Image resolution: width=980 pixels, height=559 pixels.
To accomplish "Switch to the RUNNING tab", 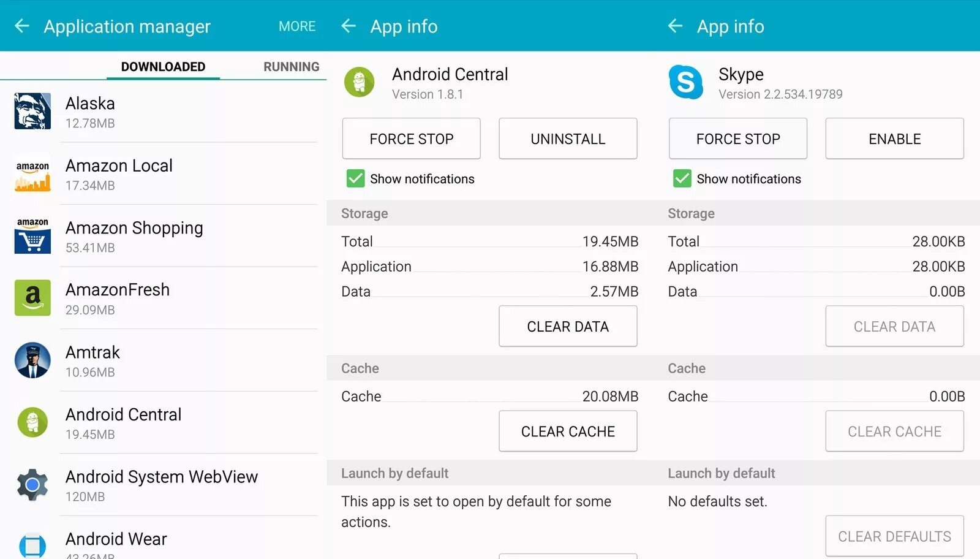I will (292, 67).
